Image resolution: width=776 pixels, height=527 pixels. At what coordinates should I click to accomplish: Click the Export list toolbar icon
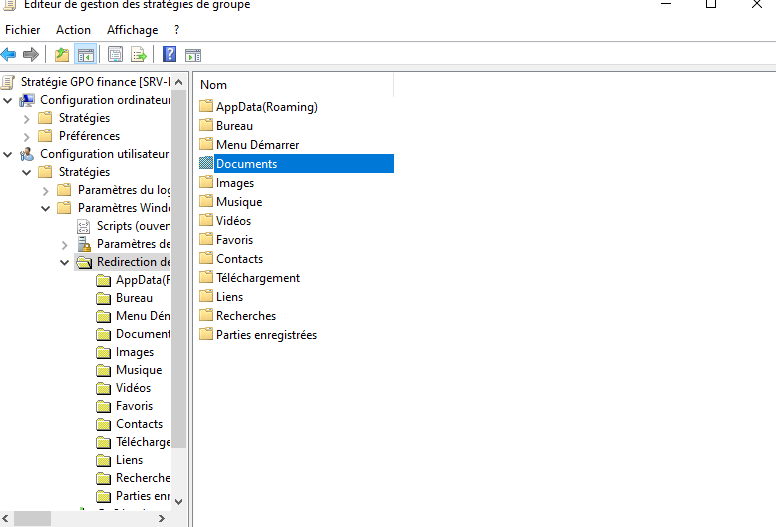click(x=139, y=54)
